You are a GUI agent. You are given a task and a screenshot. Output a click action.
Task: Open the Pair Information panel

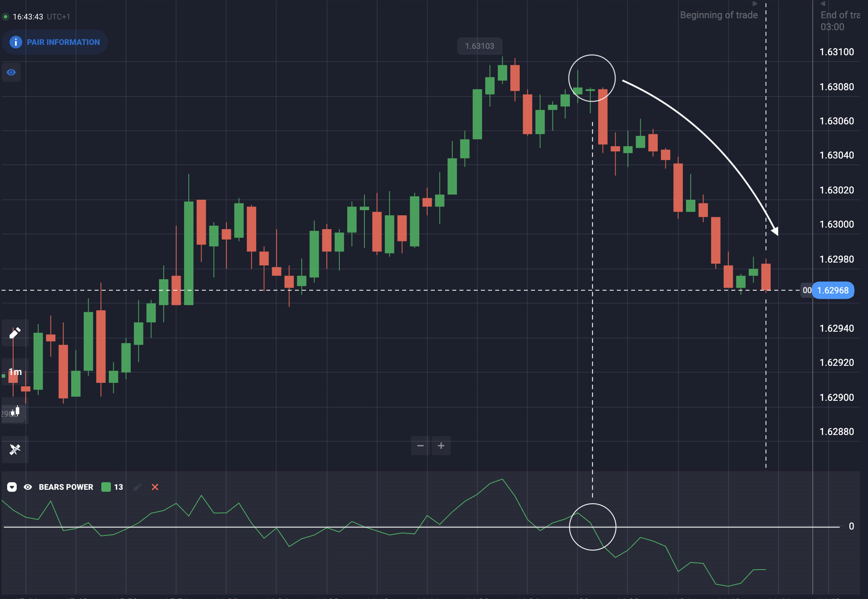coord(55,42)
